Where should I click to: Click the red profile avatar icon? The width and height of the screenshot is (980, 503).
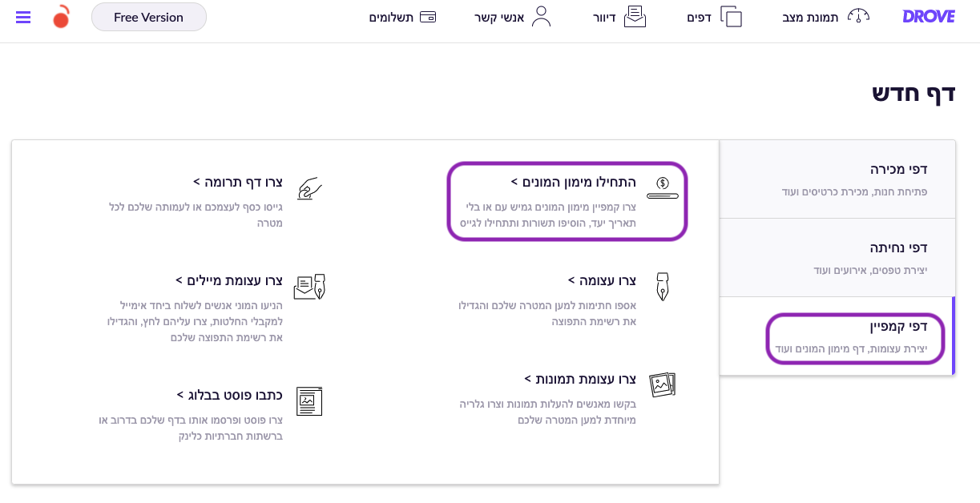tap(61, 16)
